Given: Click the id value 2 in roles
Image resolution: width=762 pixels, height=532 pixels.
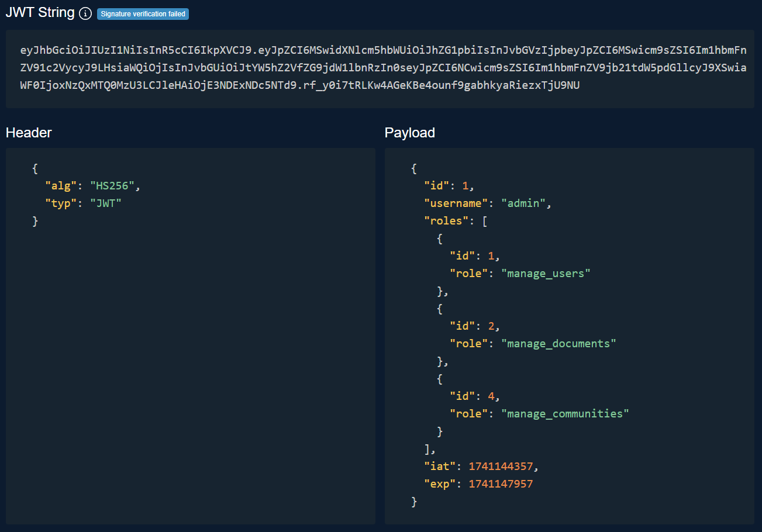Looking at the screenshot, I should pos(491,326).
